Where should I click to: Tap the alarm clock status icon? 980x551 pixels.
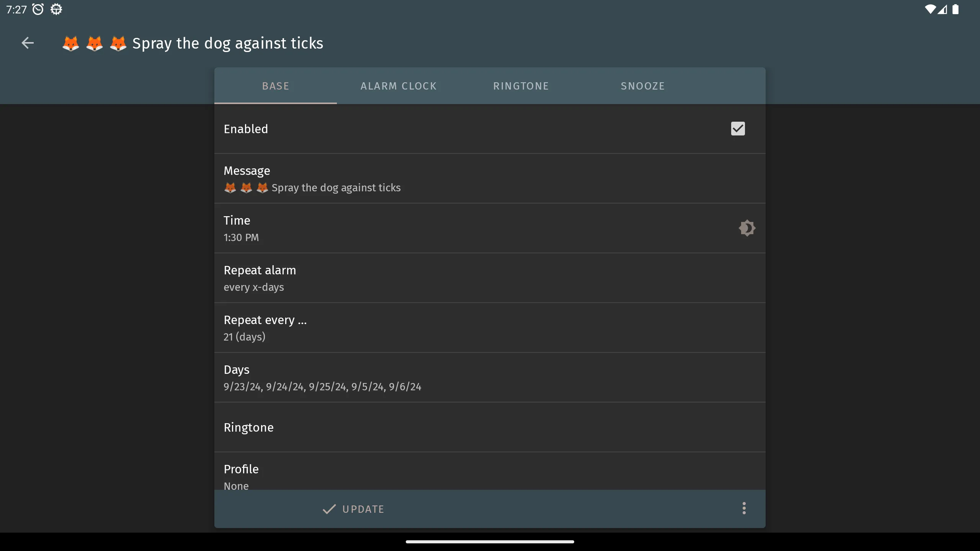pos(38,9)
